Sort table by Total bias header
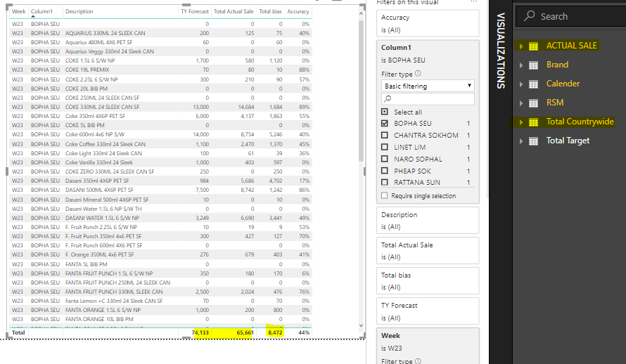This screenshot has width=626, height=364. pyautogui.click(x=270, y=11)
